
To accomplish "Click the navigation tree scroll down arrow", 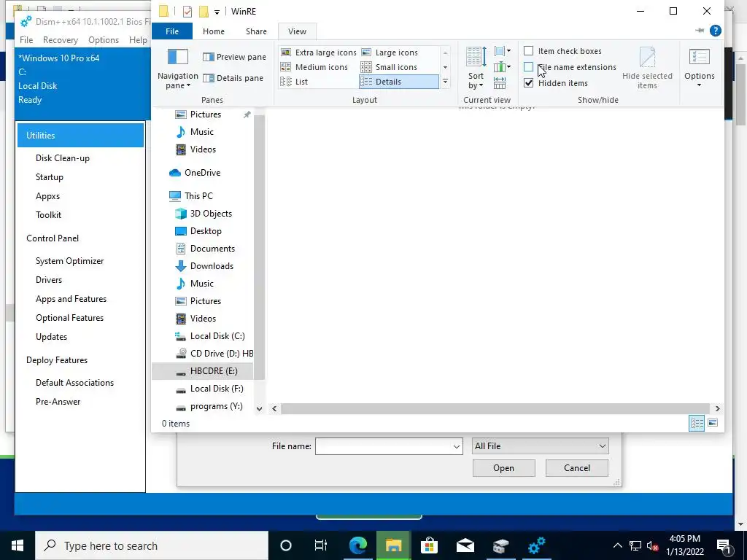I will point(259,408).
